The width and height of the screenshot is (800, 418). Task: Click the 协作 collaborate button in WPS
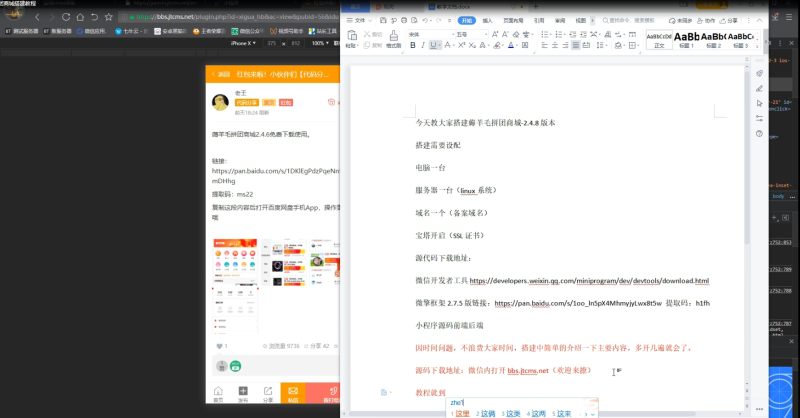click(x=706, y=20)
